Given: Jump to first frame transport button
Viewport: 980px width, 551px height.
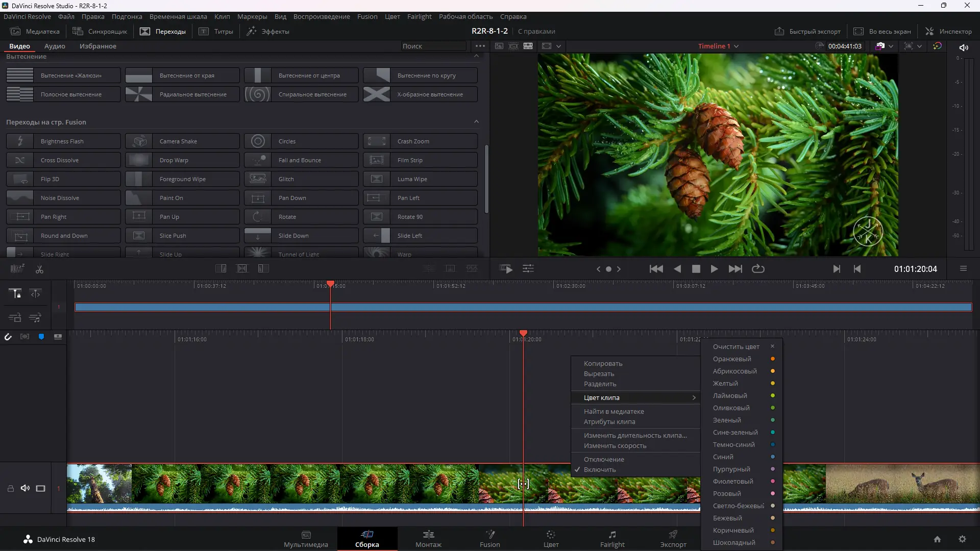Looking at the screenshot, I should (x=656, y=269).
